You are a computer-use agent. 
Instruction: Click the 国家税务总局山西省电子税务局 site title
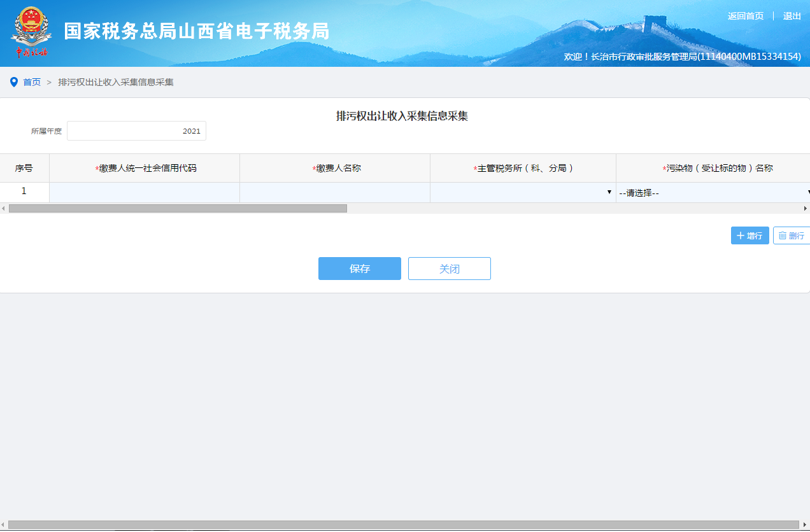197,31
